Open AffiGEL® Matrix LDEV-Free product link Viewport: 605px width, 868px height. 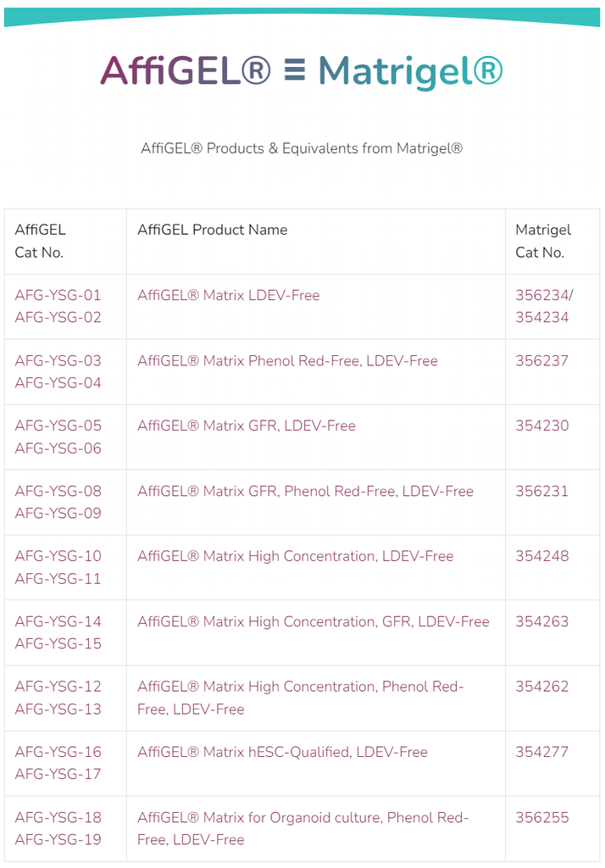[x=229, y=295]
